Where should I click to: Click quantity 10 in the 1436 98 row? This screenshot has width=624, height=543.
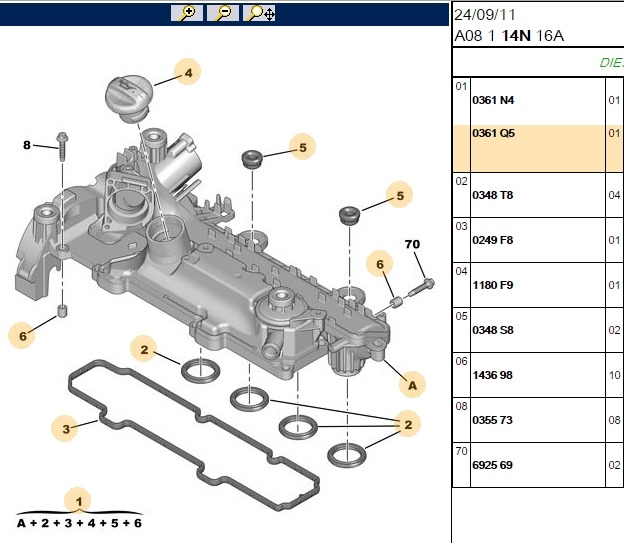pos(614,375)
